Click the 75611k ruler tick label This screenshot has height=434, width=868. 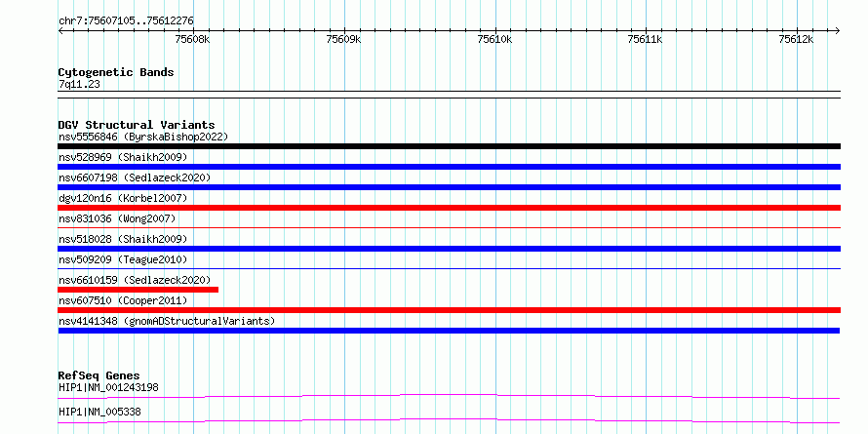tap(646, 39)
